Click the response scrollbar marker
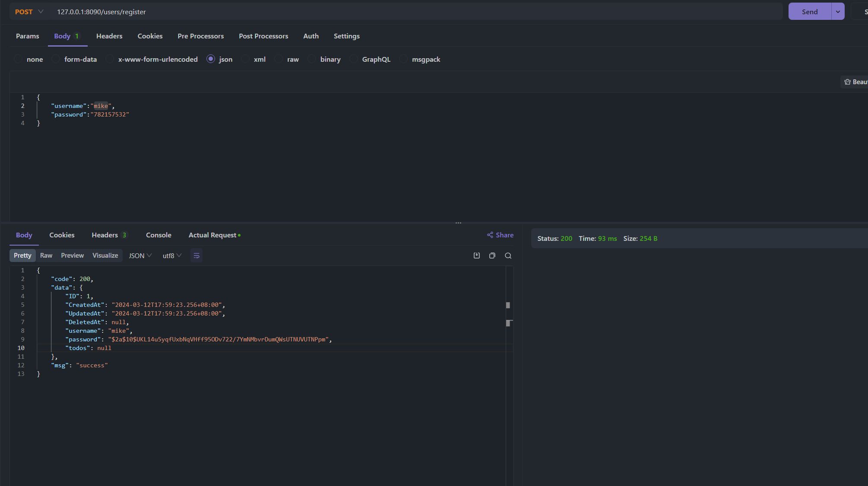Image resolution: width=868 pixels, height=486 pixels. 508,305
